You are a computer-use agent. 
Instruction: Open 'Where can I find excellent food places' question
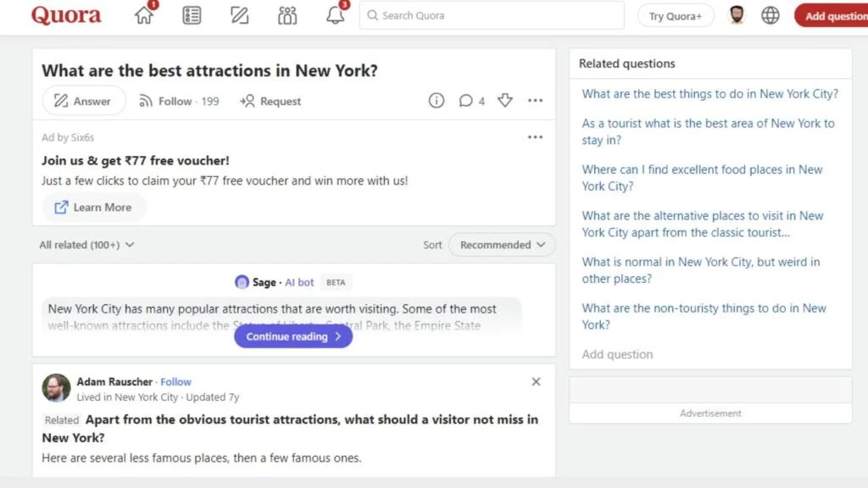coord(702,178)
